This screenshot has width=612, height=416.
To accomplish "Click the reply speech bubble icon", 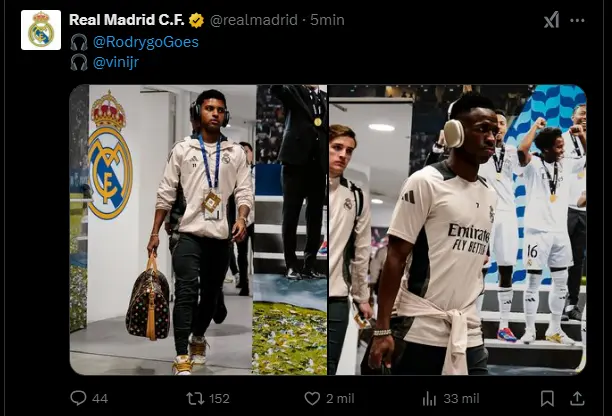I will 78,398.
